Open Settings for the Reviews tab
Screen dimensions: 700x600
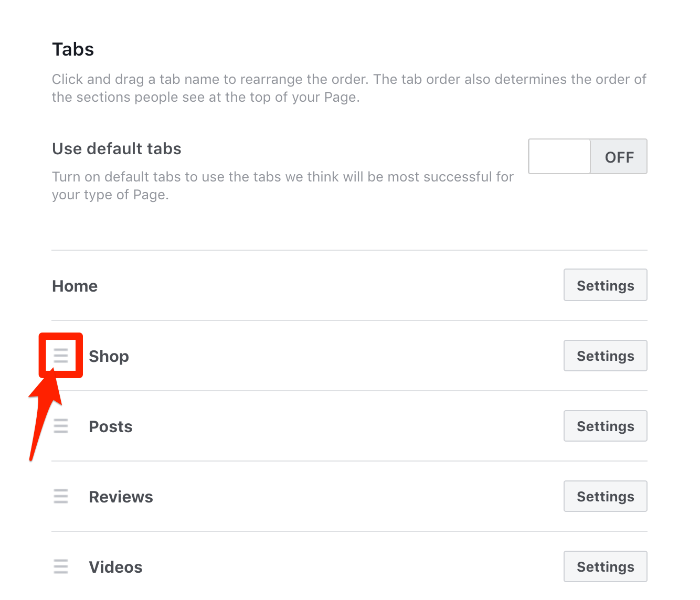pos(605,496)
